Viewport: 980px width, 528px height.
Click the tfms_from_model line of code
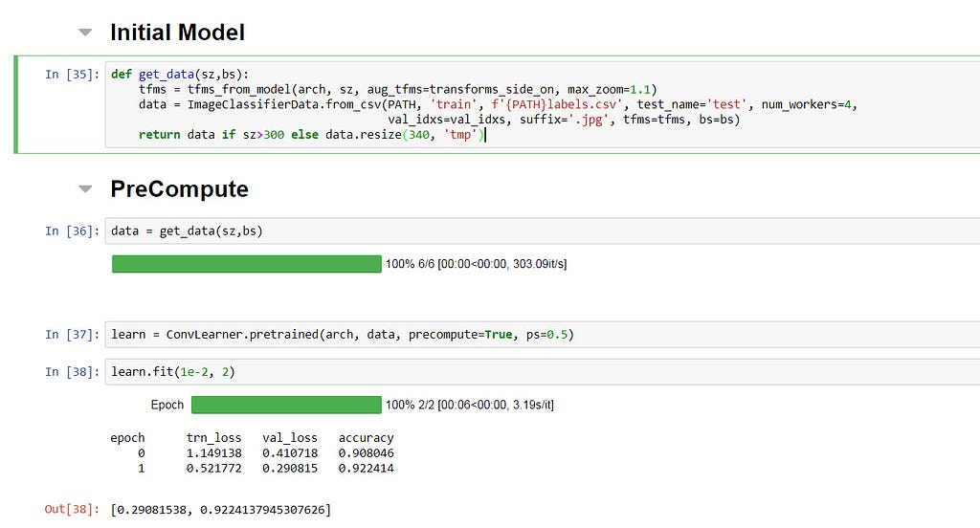tap(397, 89)
